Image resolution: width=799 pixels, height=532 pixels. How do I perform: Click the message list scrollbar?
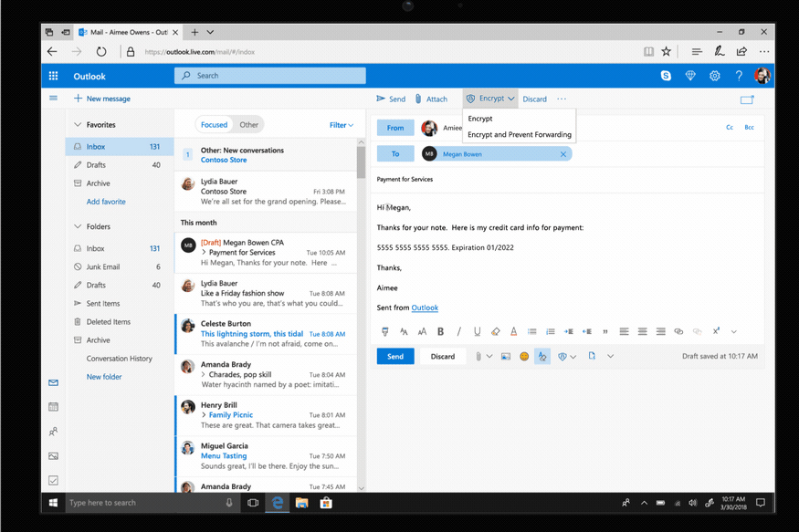362,162
